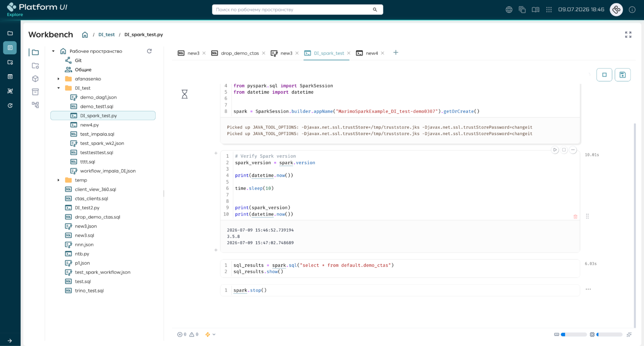Expand the temp folder
Viewport: 644px width, 346px height.
(x=59, y=180)
